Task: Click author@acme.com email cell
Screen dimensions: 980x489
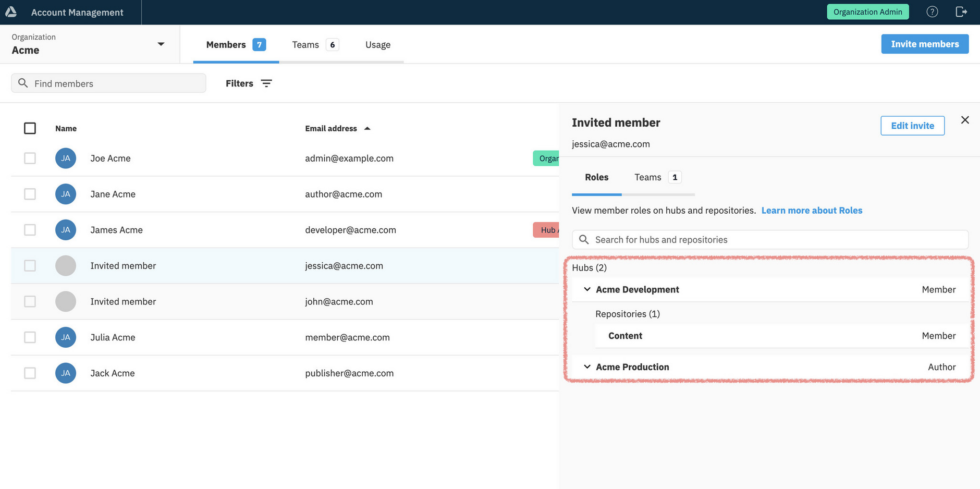Action: click(x=344, y=194)
